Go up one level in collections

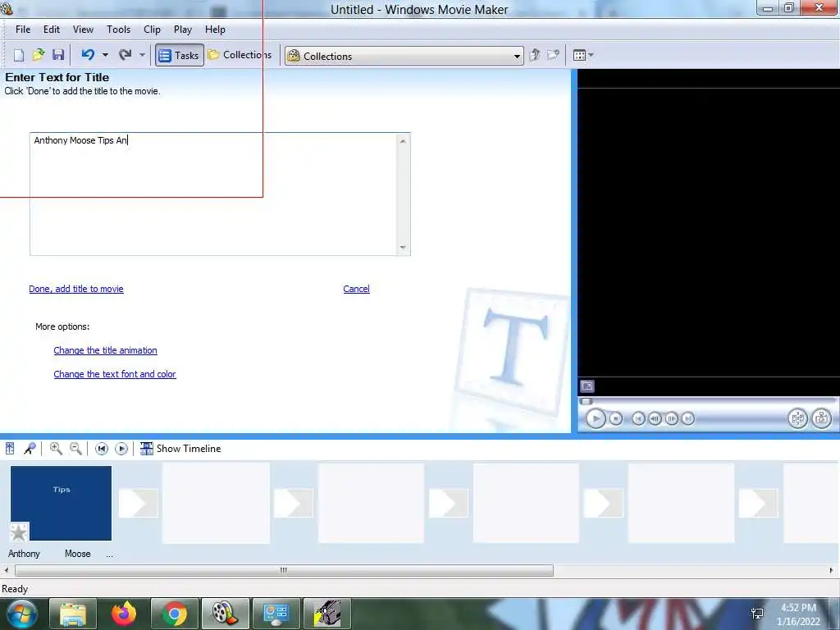click(x=535, y=55)
